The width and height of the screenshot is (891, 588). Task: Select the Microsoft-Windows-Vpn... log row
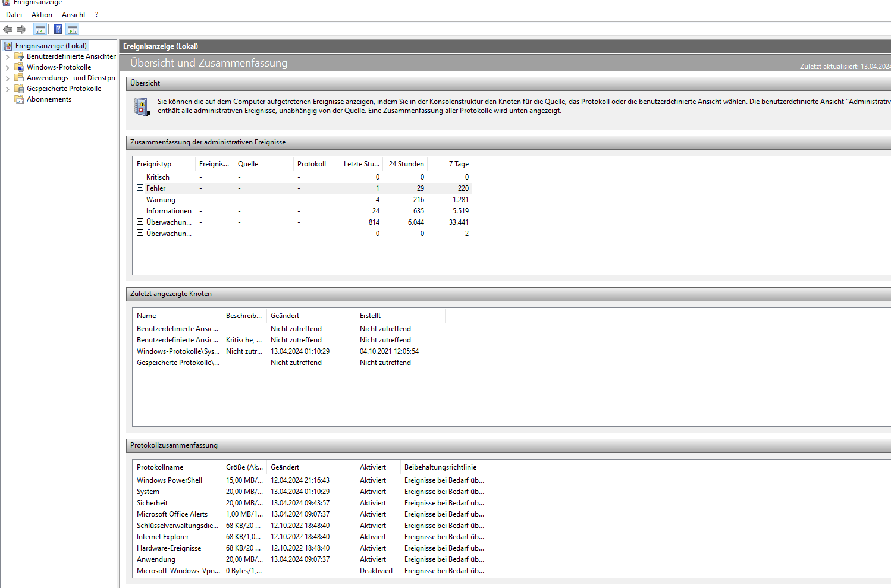point(311,571)
